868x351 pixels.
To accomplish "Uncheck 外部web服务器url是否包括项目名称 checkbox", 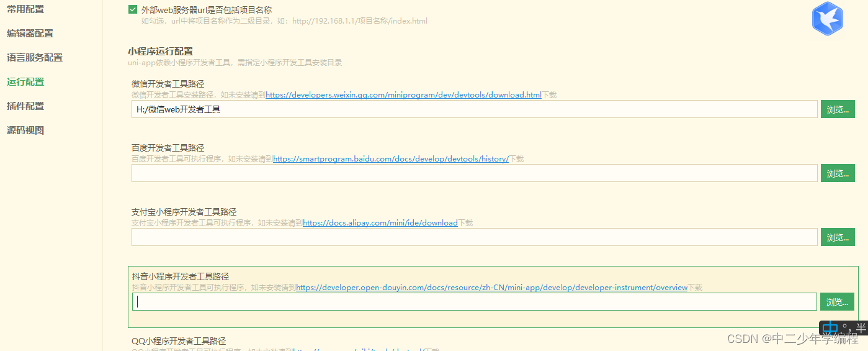I will 133,9.
